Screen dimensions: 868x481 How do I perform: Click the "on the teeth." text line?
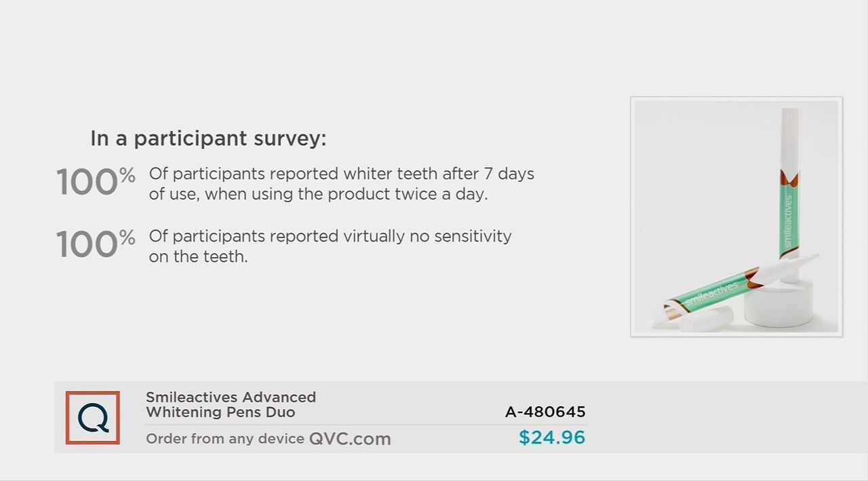(x=198, y=256)
